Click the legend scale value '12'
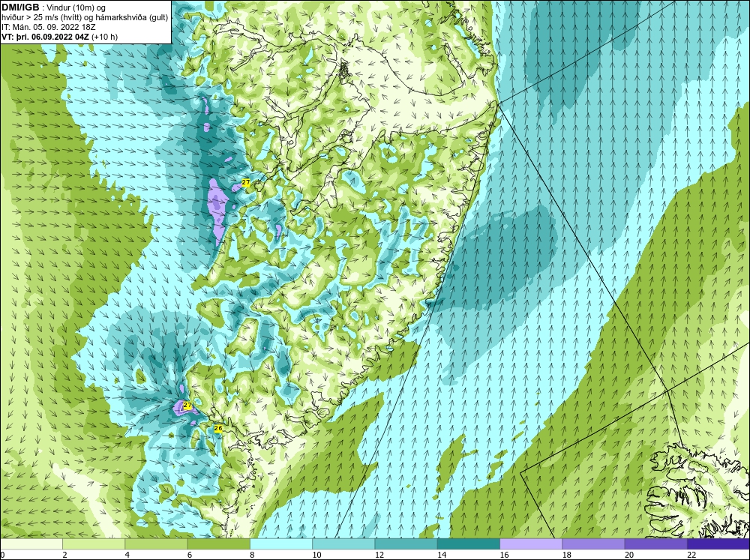750x560 pixels. tap(379, 555)
